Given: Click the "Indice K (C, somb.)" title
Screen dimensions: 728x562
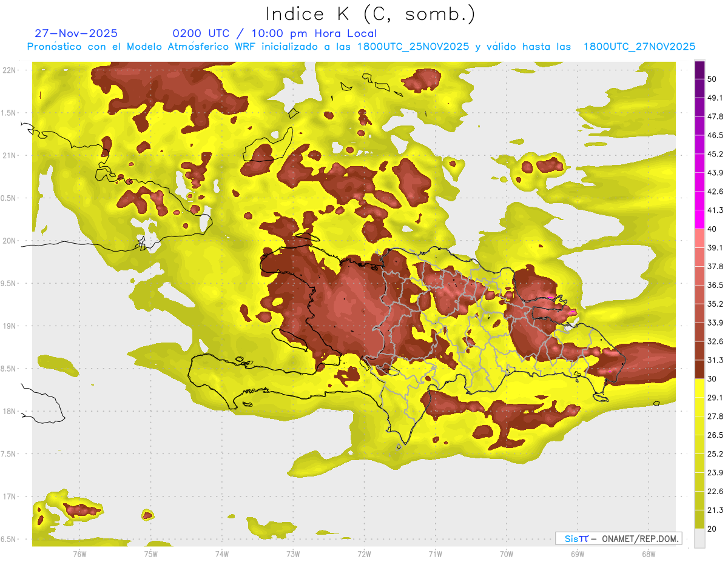Looking at the screenshot, I should (x=371, y=13).
